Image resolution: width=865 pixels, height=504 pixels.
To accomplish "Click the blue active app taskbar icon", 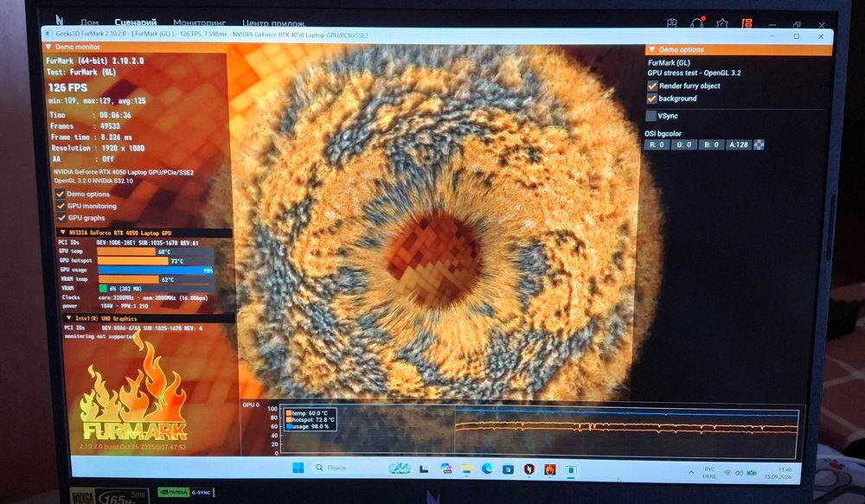I will [571, 469].
